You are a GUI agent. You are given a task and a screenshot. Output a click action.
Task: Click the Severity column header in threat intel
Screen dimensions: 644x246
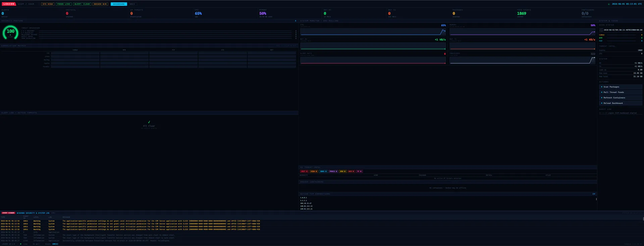pos(304,175)
